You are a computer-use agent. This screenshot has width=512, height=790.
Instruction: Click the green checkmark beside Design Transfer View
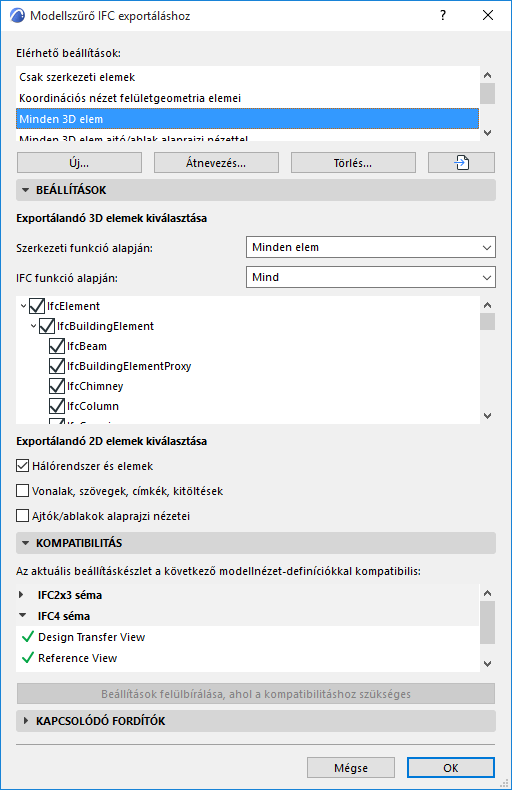28,637
